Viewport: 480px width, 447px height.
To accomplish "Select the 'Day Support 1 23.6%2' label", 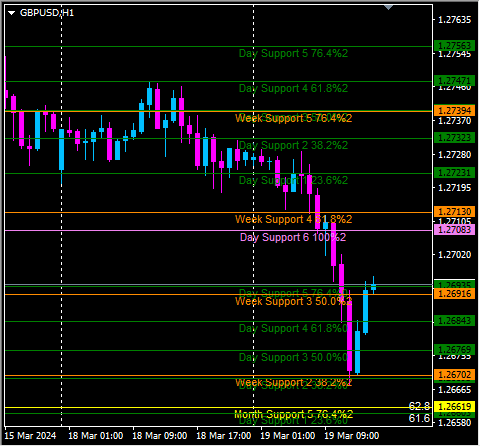I will pyautogui.click(x=293, y=180).
